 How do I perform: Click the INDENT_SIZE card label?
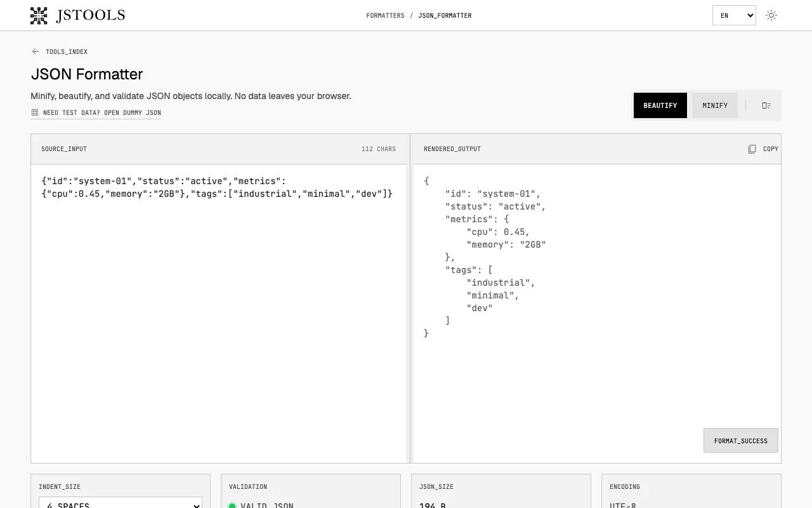point(60,486)
